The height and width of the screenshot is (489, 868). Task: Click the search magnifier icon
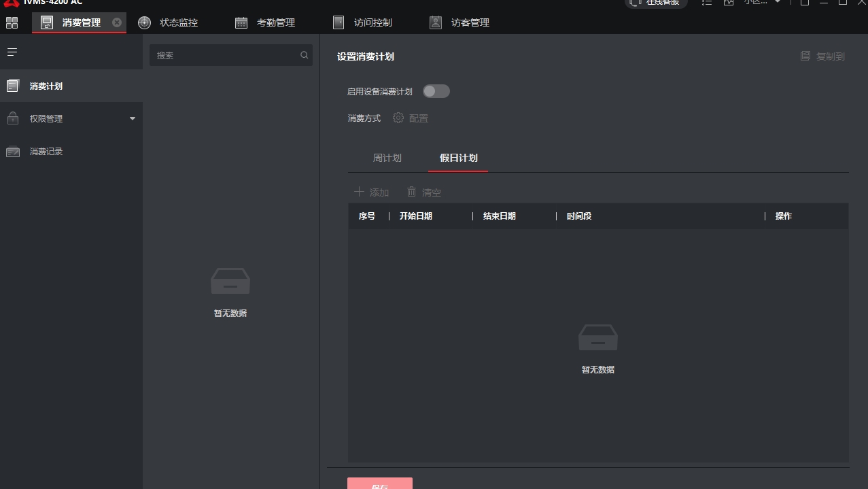click(x=305, y=55)
